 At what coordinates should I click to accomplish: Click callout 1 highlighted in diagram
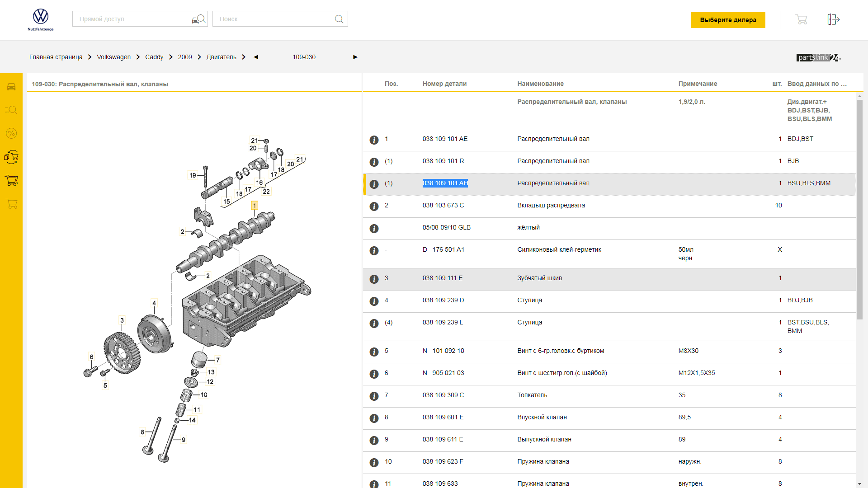coord(255,206)
